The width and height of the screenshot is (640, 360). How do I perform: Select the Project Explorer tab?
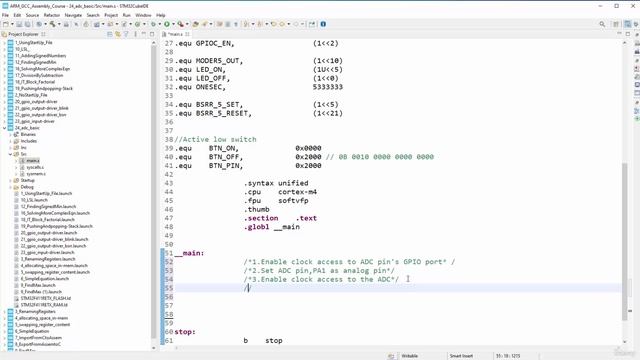[23, 34]
